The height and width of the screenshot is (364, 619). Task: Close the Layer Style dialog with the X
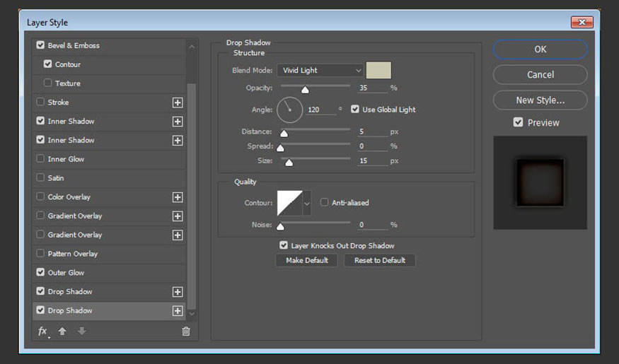coord(582,23)
